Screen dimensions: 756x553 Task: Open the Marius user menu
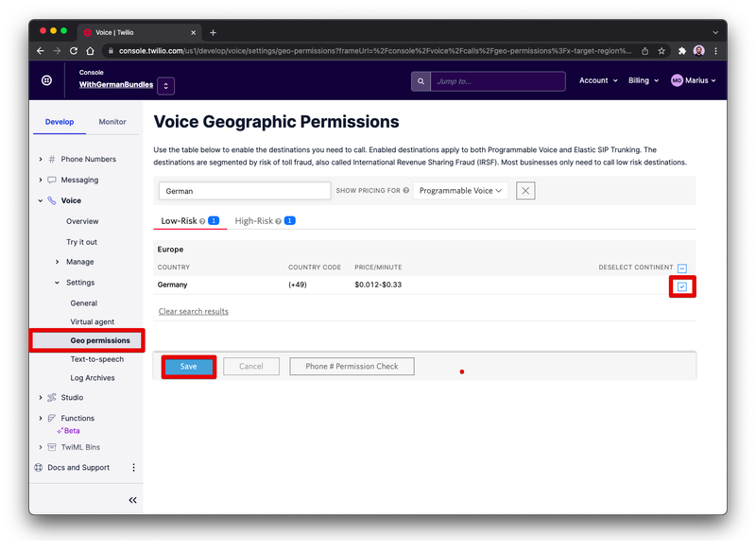[x=694, y=80]
